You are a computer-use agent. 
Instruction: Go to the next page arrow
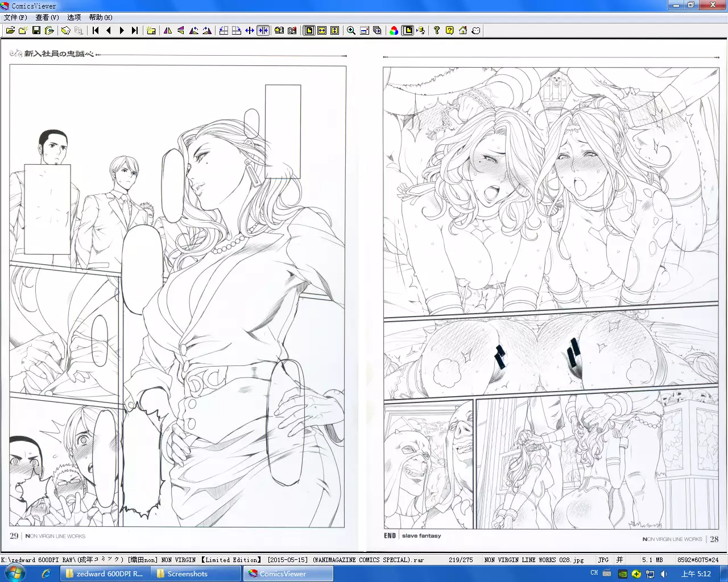click(x=121, y=31)
